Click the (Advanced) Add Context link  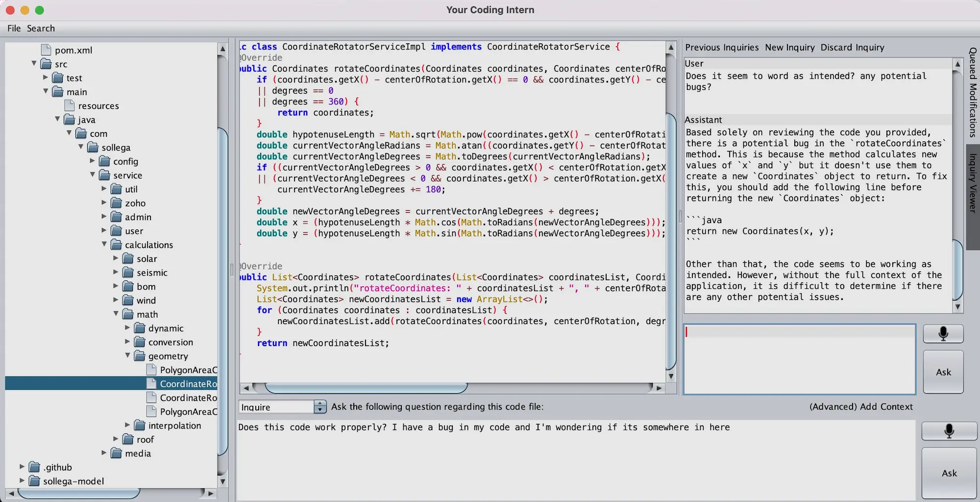[x=861, y=406]
